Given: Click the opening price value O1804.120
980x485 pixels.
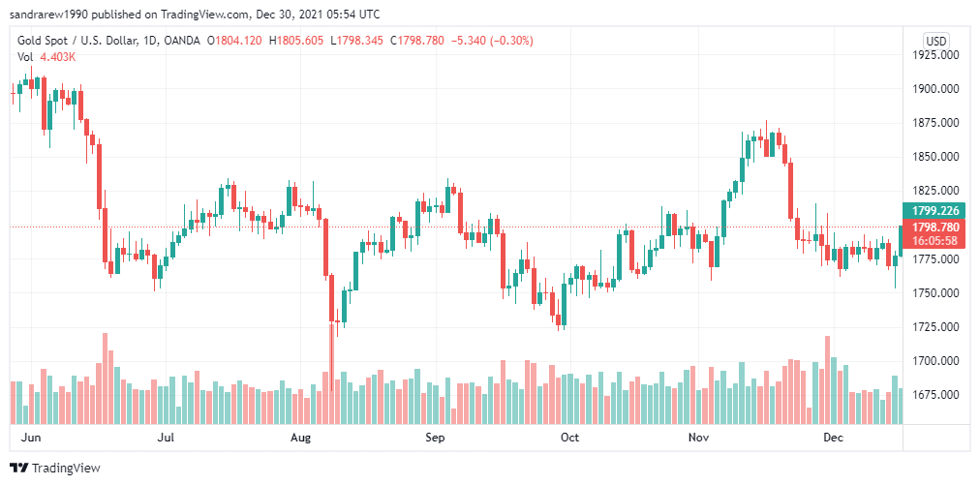Looking at the screenshot, I should click(234, 41).
